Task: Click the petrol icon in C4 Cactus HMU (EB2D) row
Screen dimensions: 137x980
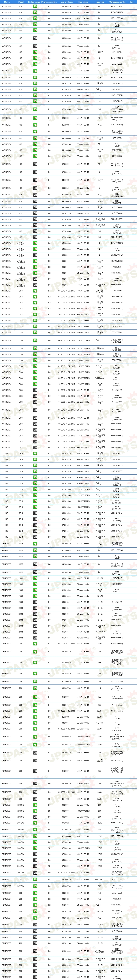Action: [x=35, y=261]
